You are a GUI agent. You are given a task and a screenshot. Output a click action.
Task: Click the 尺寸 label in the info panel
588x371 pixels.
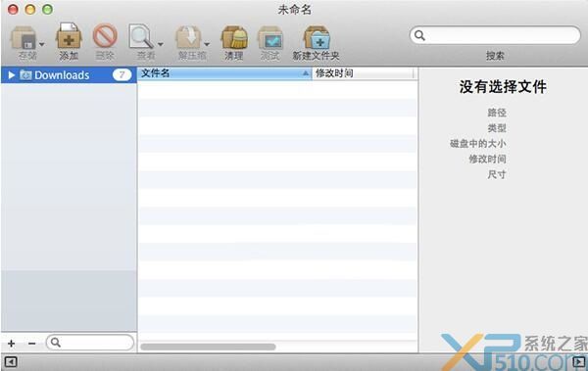pos(497,174)
